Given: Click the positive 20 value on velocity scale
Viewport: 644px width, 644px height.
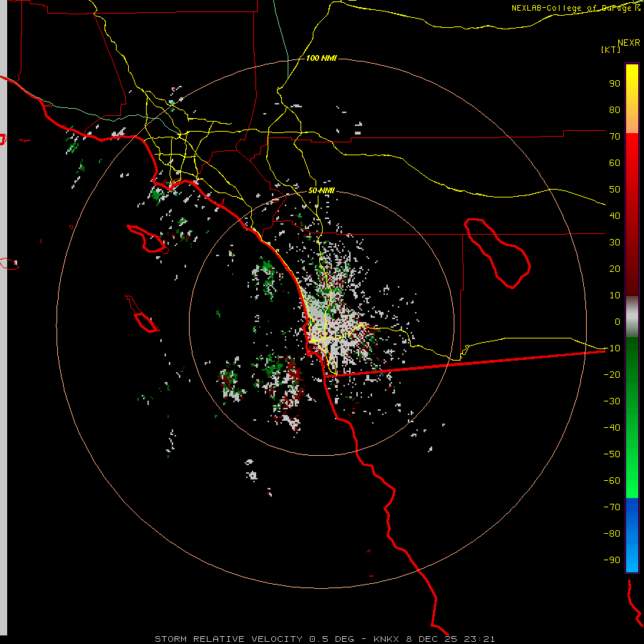Looking at the screenshot, I should (615, 269).
